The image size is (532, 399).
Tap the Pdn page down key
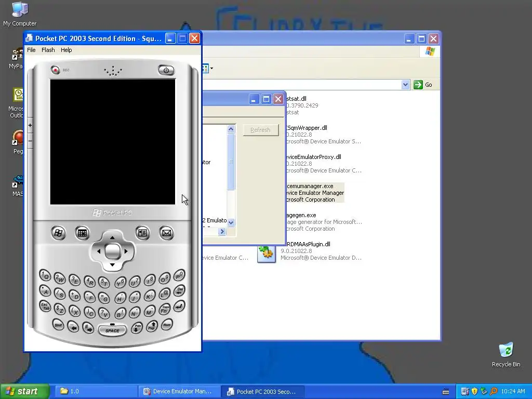[137, 328]
